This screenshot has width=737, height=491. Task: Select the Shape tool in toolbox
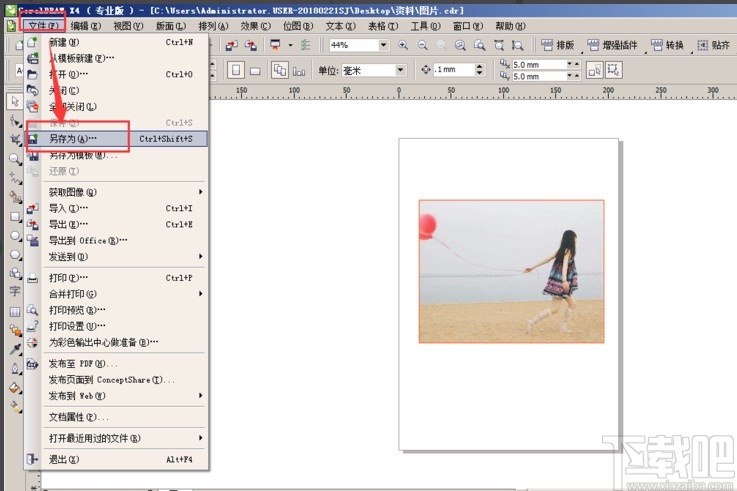point(15,121)
